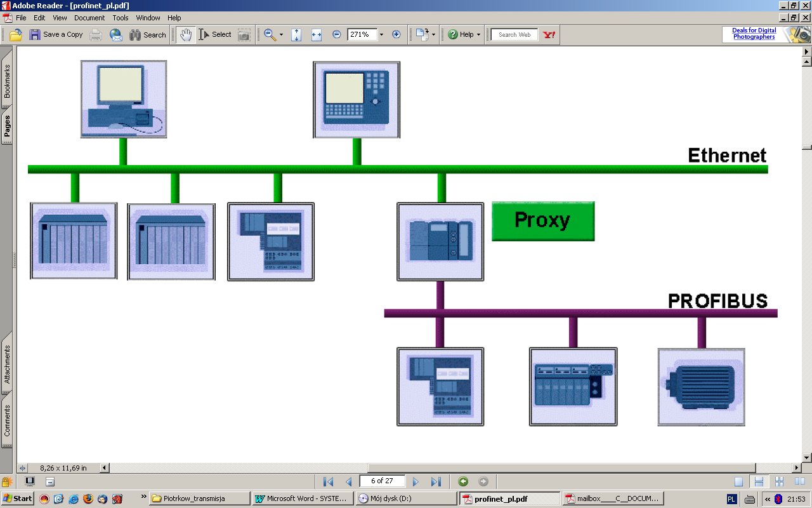Screen dimensions: 812x508
Task: Switch to Facing pages layout
Action: [800, 481]
